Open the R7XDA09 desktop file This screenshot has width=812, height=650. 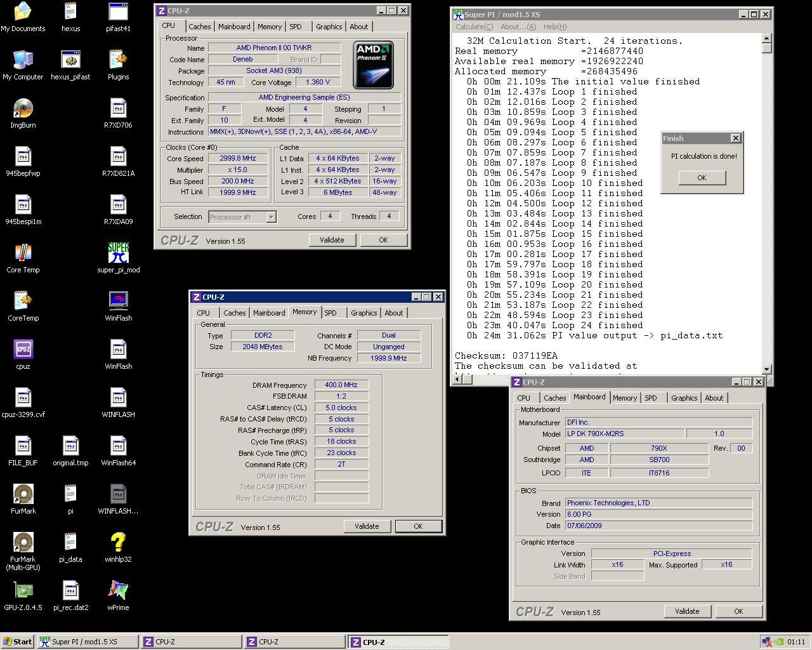118,209
